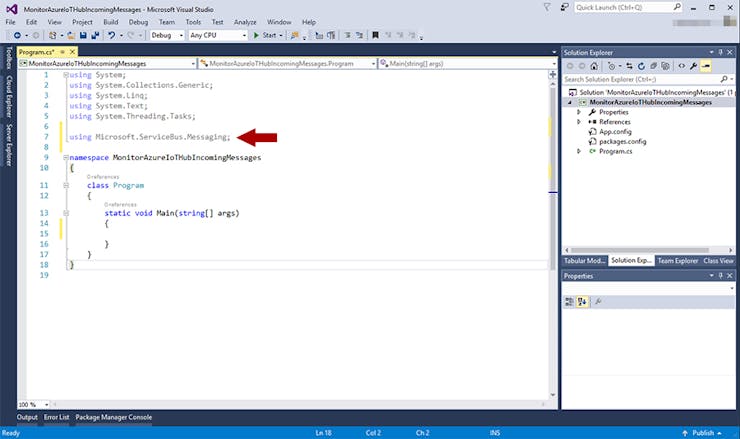This screenshot has height=439, width=740.
Task: Open the Analyze menu
Action: pyautogui.click(x=245, y=22)
